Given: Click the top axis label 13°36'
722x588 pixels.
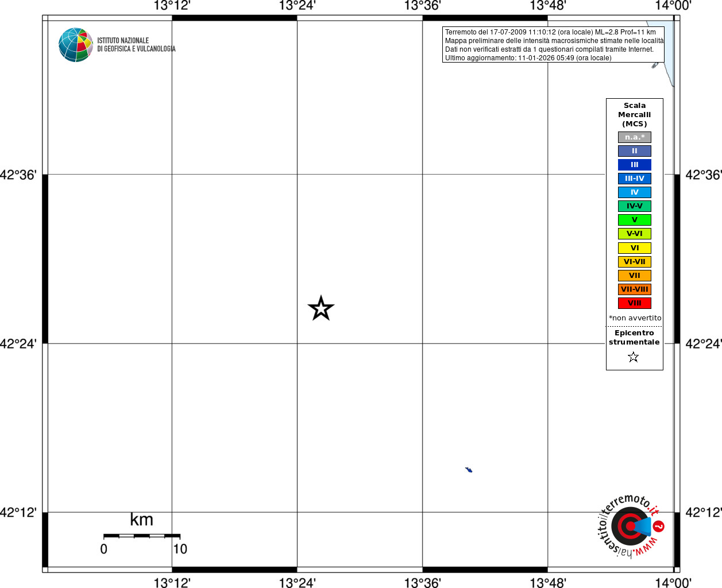Looking at the screenshot, I should (x=422, y=6).
